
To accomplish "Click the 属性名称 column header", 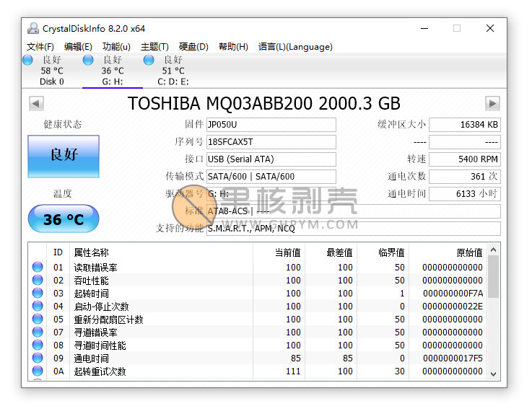I will point(161,252).
